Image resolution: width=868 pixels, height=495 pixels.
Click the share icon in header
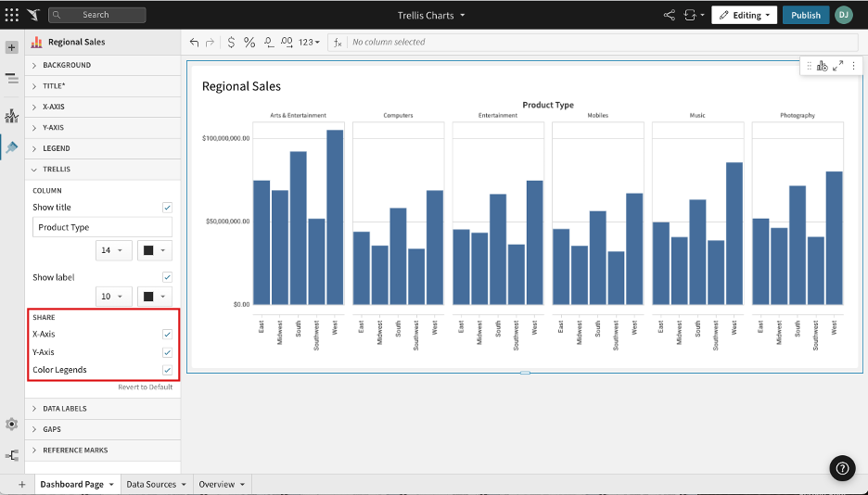point(670,15)
